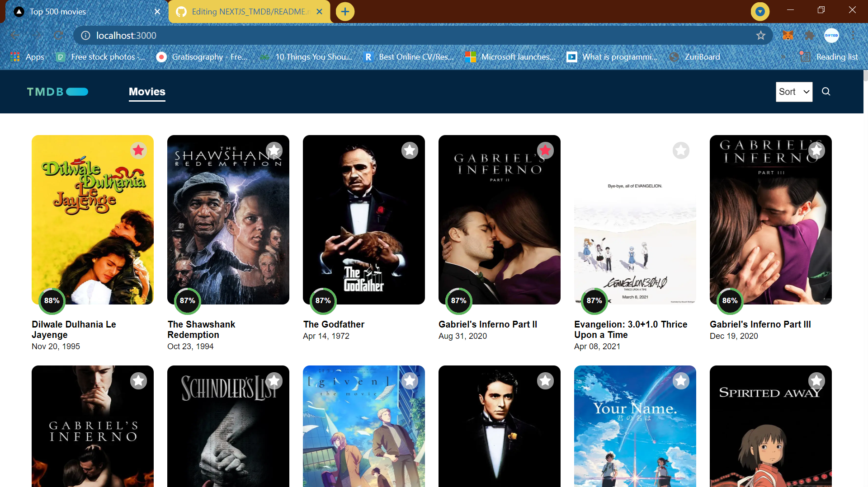Open the Reading list
Image resolution: width=868 pixels, height=487 pixels.
coord(829,57)
